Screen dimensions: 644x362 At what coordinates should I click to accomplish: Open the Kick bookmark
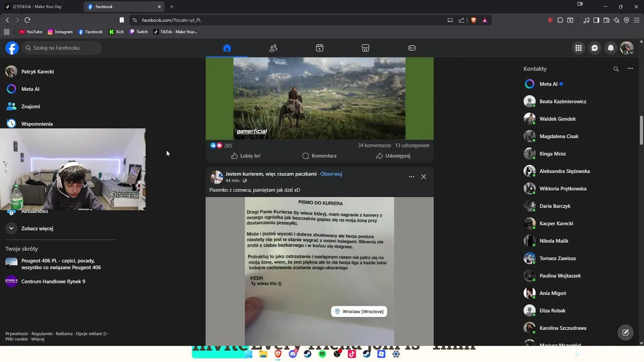116,32
